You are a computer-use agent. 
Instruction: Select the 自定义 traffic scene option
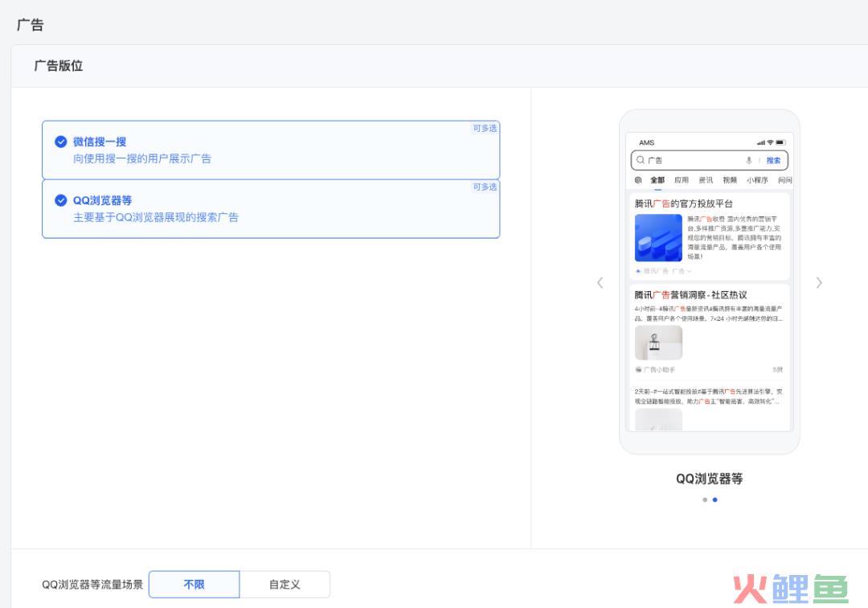coord(285,584)
